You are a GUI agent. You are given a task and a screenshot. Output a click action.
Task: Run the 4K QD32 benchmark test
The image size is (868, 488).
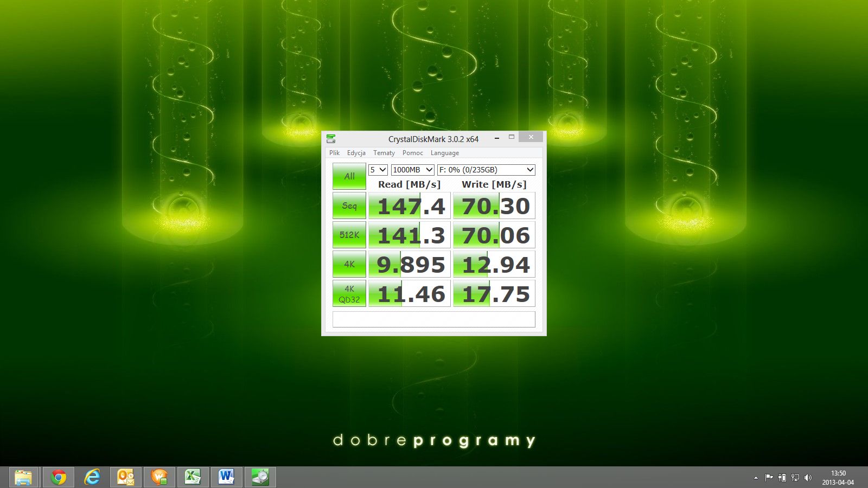pyautogui.click(x=349, y=293)
